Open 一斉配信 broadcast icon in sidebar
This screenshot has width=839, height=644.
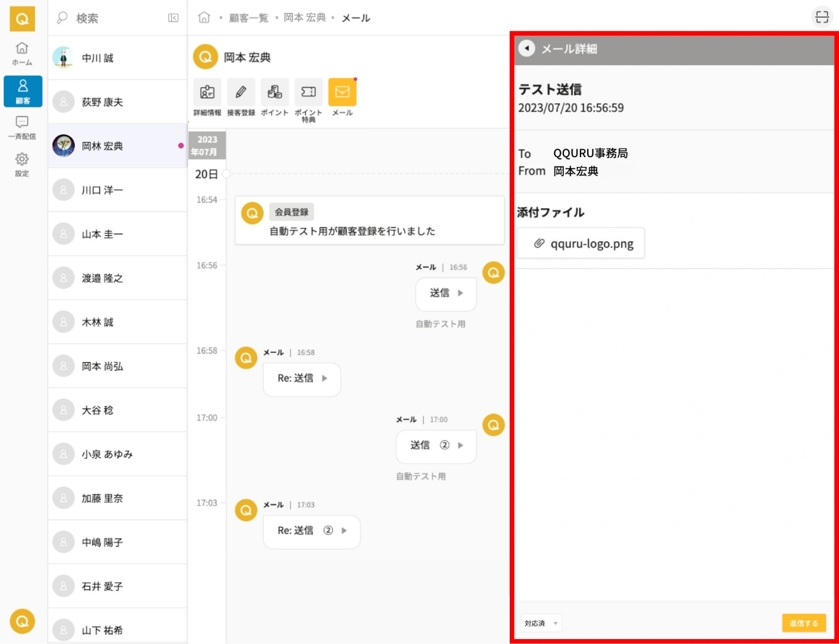[x=22, y=127]
